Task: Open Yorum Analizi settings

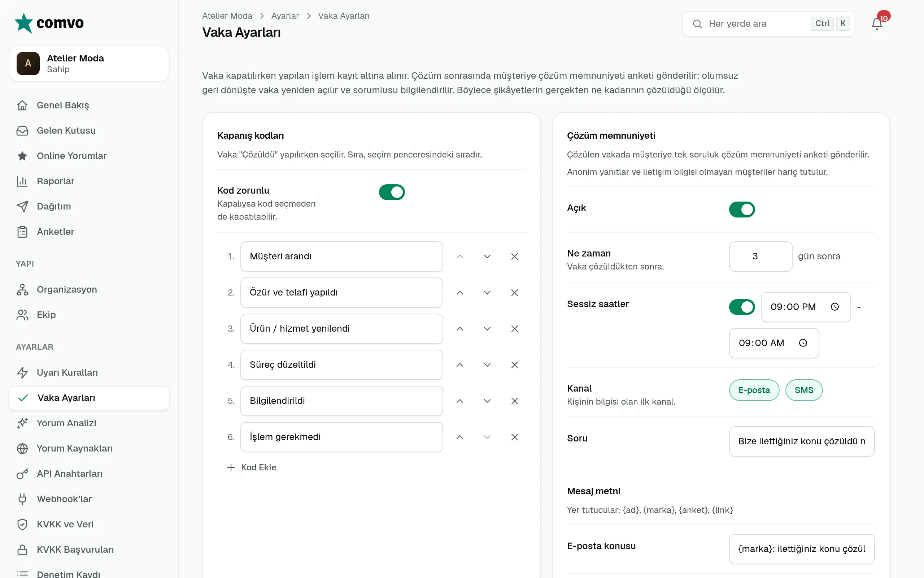Action: (89, 423)
